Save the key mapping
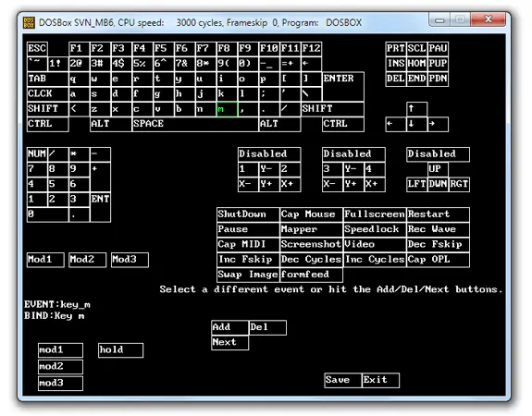This screenshot has height=416, width=532. (x=342, y=380)
